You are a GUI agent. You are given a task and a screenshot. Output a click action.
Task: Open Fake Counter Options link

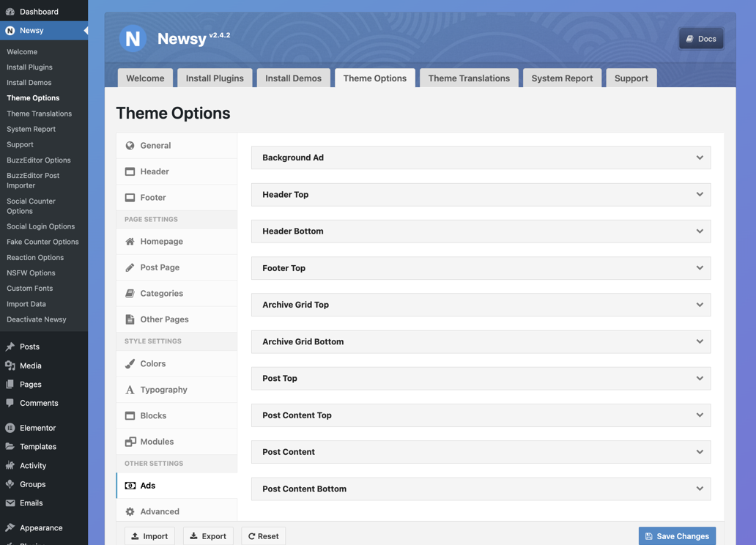(x=42, y=242)
